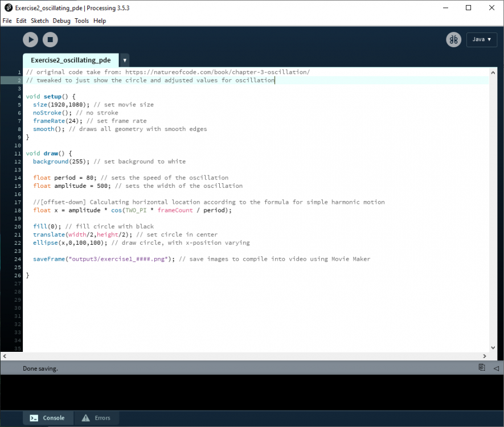Open the Java mode dropdown
Image resolution: width=504 pixels, height=427 pixels.
coord(481,39)
